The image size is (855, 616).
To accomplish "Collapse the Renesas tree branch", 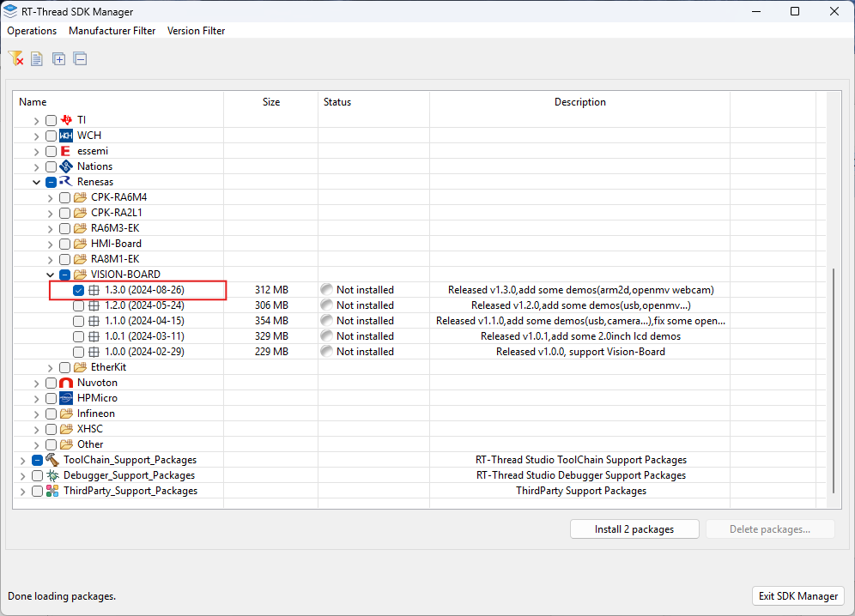I will pos(36,181).
